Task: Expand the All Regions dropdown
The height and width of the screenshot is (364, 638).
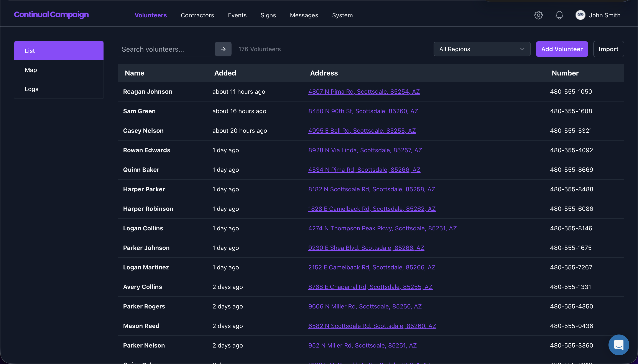Action: point(482,49)
